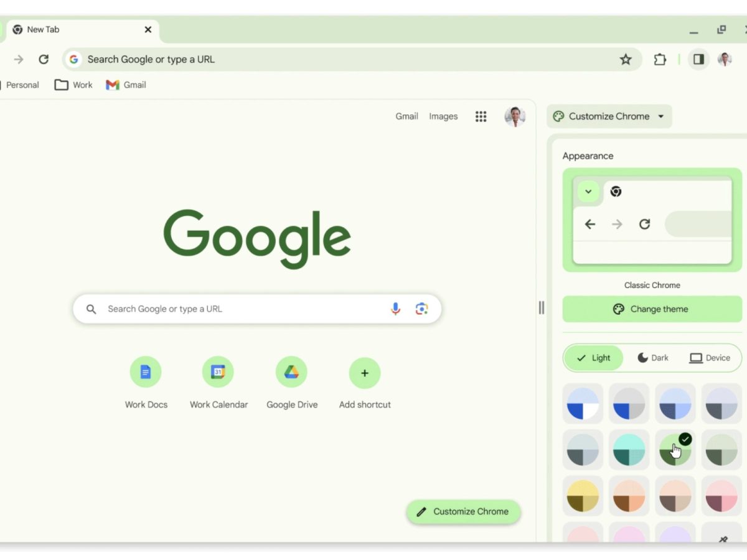Open the Gmail bookmark in bookmarks bar
This screenshot has height=560, width=747.
pos(126,85)
